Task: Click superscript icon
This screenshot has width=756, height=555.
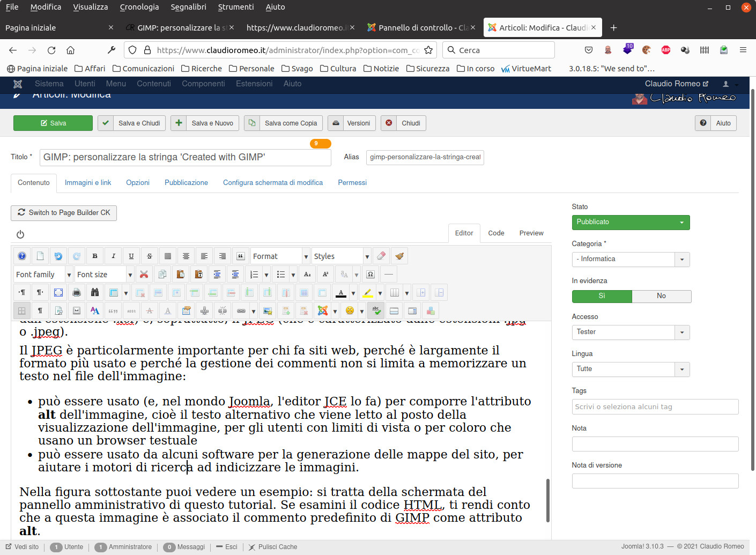Action: [325, 274]
